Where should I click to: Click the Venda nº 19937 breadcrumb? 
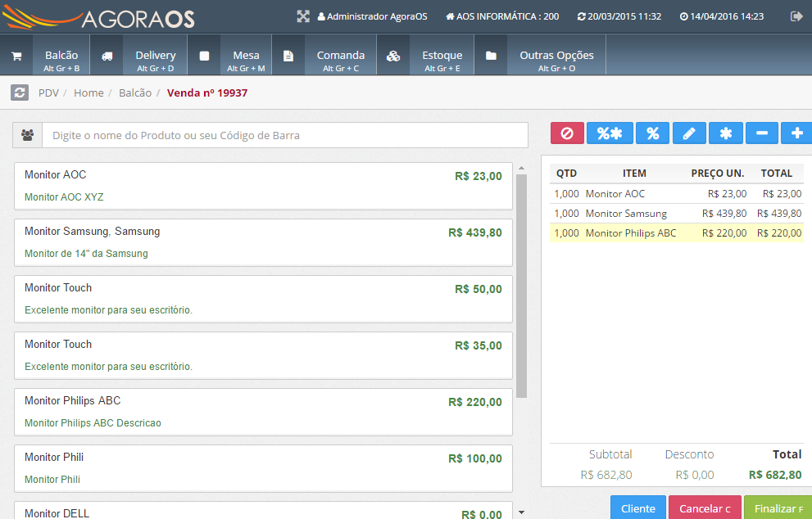207,93
